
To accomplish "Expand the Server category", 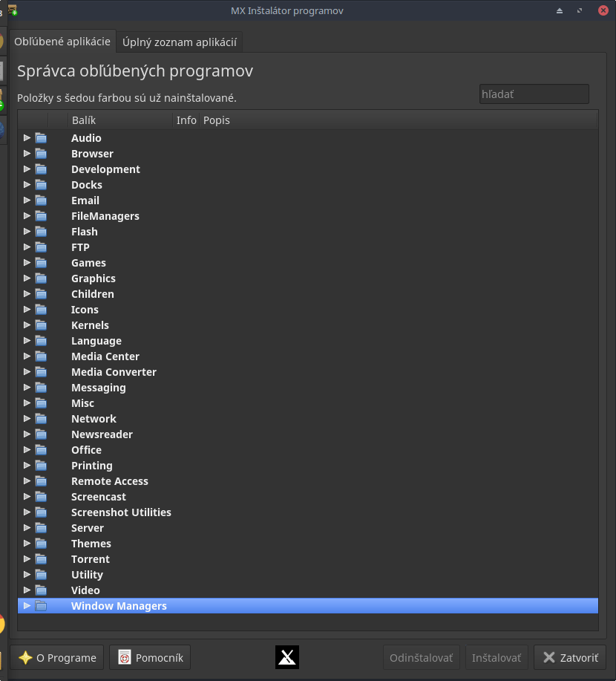I will 27,528.
